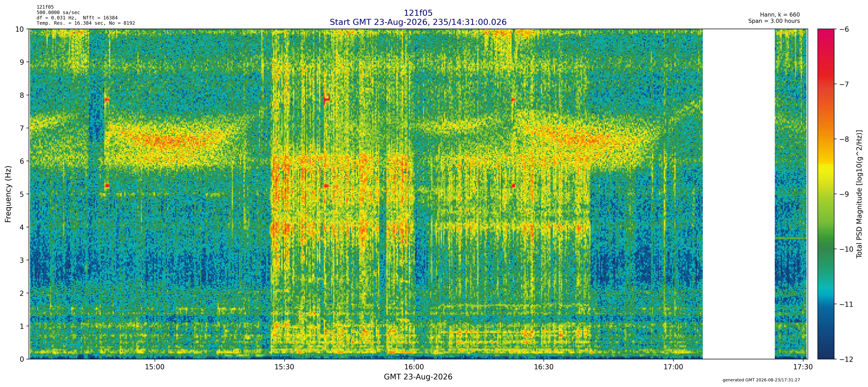Click the PSD magnitude color scale bar
Image resolution: width=868 pixels, height=387 pixels.
(x=826, y=194)
